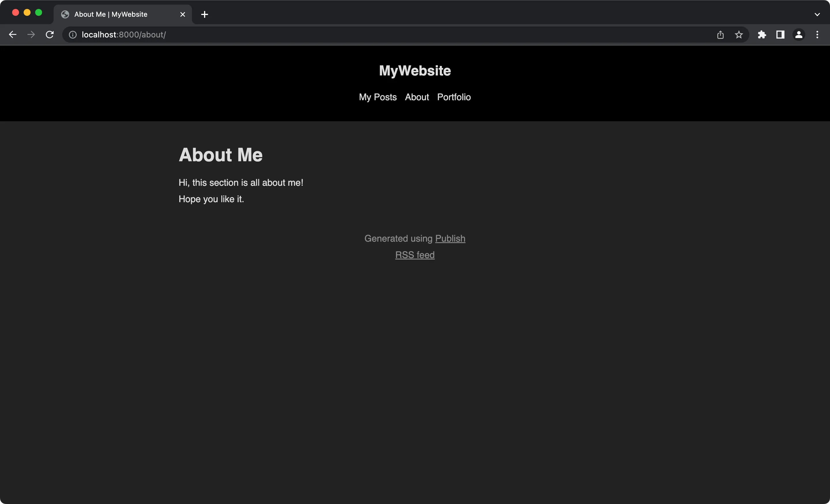Image resolution: width=830 pixels, height=504 pixels.
Task: Click the MyWebsite site title
Action: coord(415,70)
